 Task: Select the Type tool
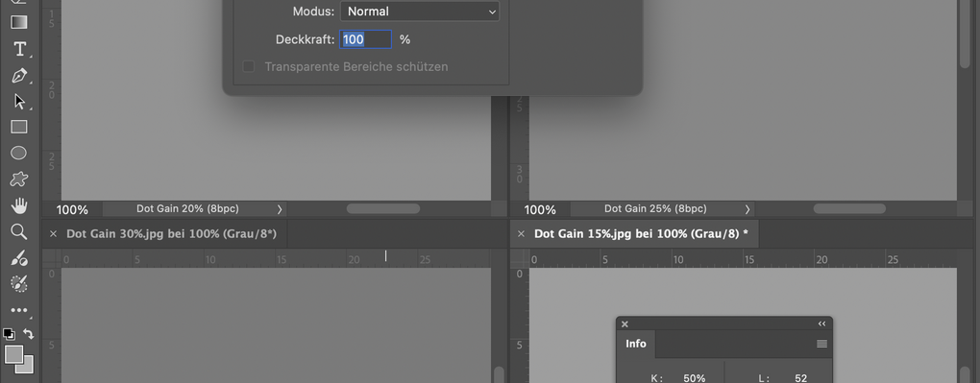pos(19,49)
